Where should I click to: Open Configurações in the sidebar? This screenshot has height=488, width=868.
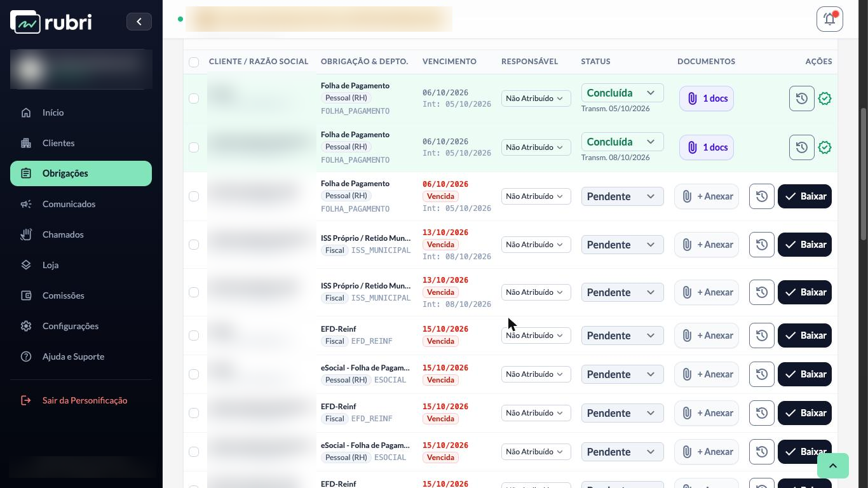[x=81, y=326]
